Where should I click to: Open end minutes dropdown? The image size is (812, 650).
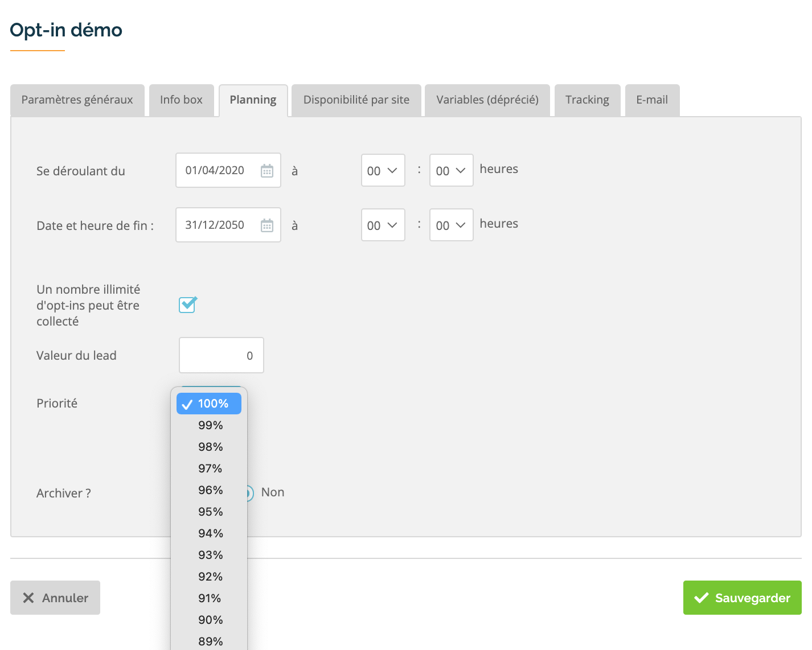click(452, 225)
